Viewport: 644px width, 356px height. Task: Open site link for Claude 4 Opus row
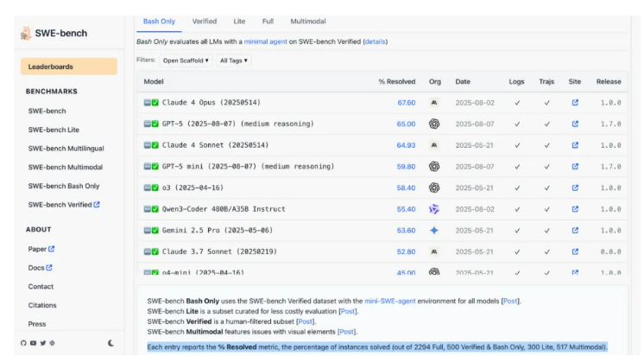575,103
